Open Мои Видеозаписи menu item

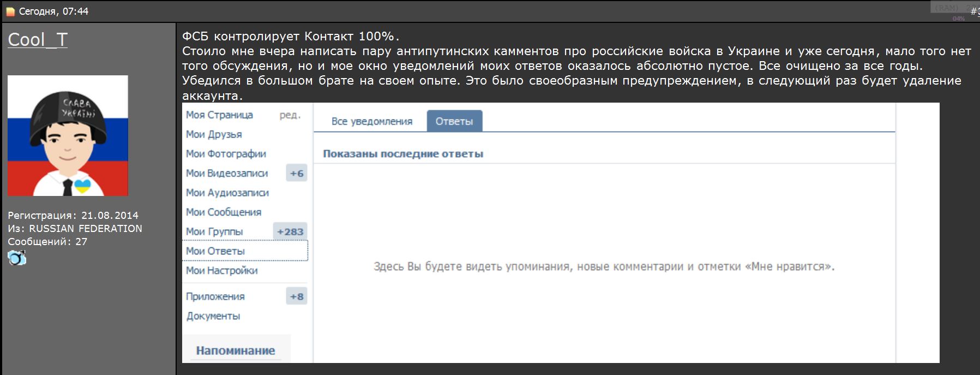(227, 173)
